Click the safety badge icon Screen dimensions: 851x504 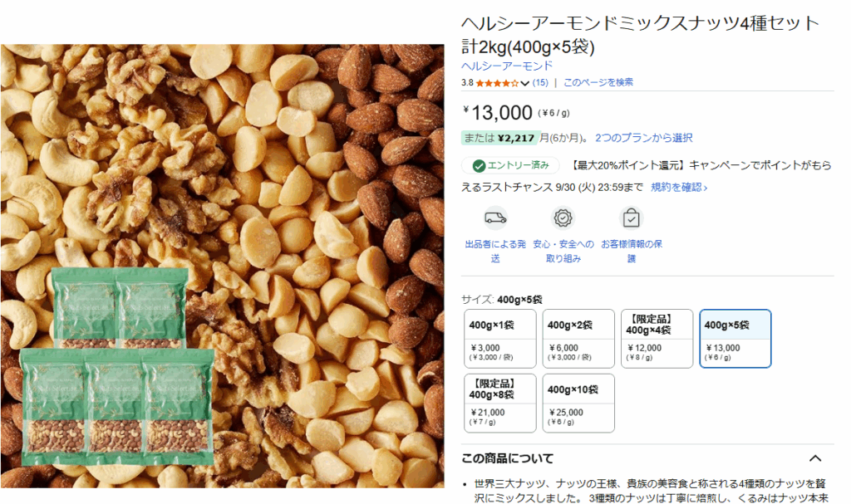coord(563,218)
